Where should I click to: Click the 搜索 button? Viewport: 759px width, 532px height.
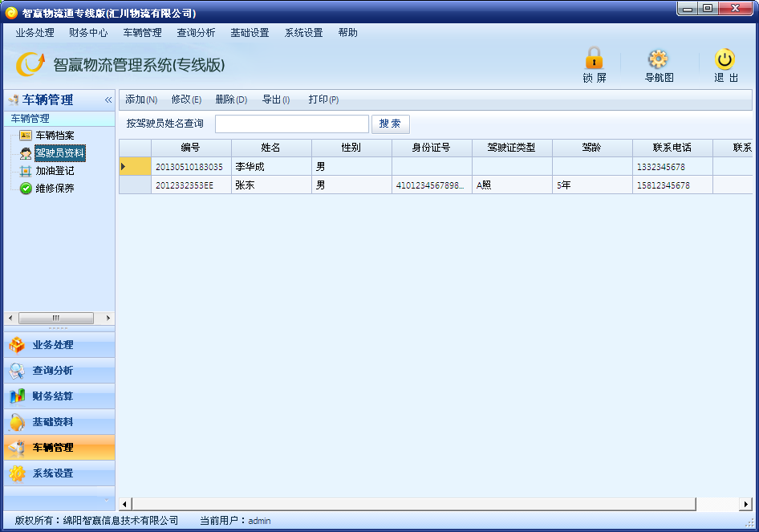(390, 124)
